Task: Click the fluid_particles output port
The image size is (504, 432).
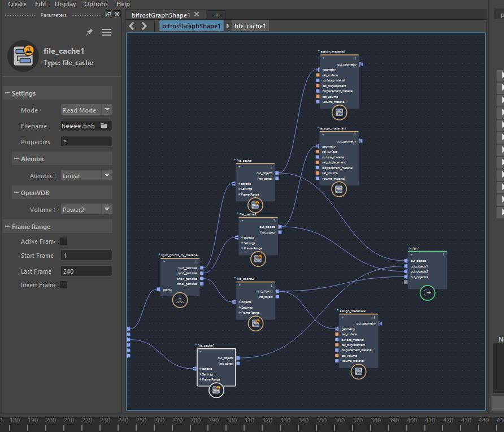Action: click(x=202, y=267)
